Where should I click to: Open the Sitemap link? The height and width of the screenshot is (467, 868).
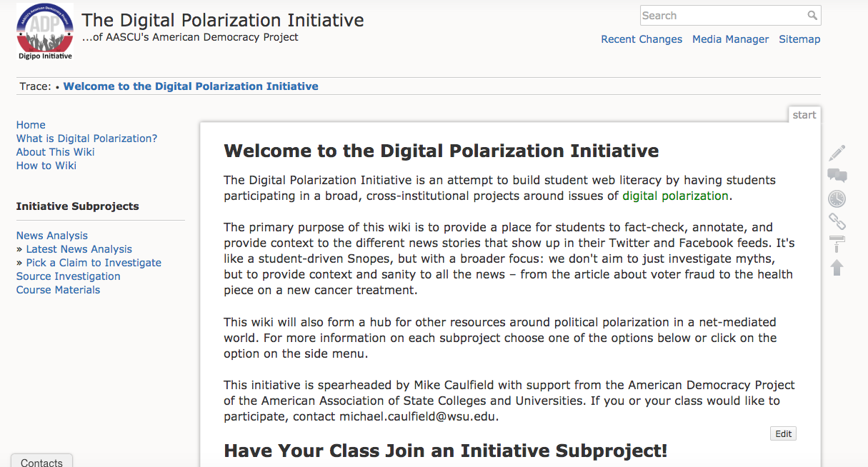[799, 39]
